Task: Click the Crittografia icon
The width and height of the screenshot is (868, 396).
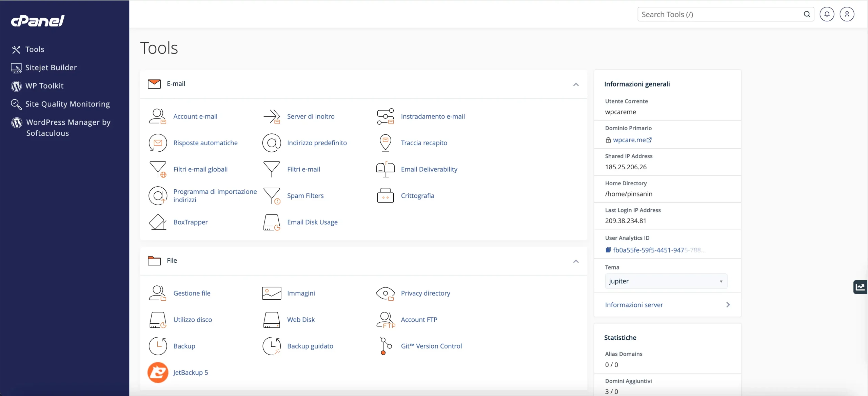Action: (x=385, y=196)
